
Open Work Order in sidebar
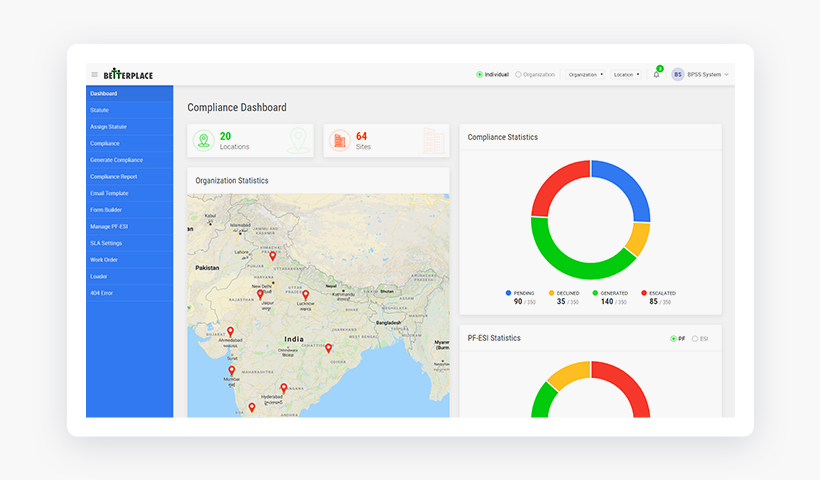130,260
